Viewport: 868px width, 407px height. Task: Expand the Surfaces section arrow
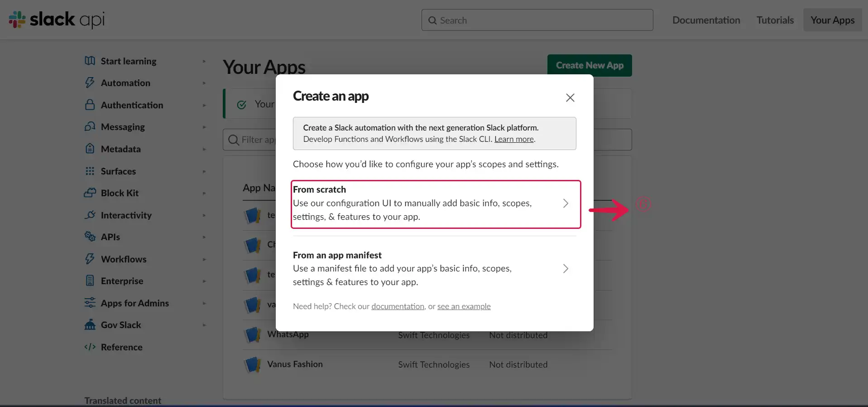(204, 171)
